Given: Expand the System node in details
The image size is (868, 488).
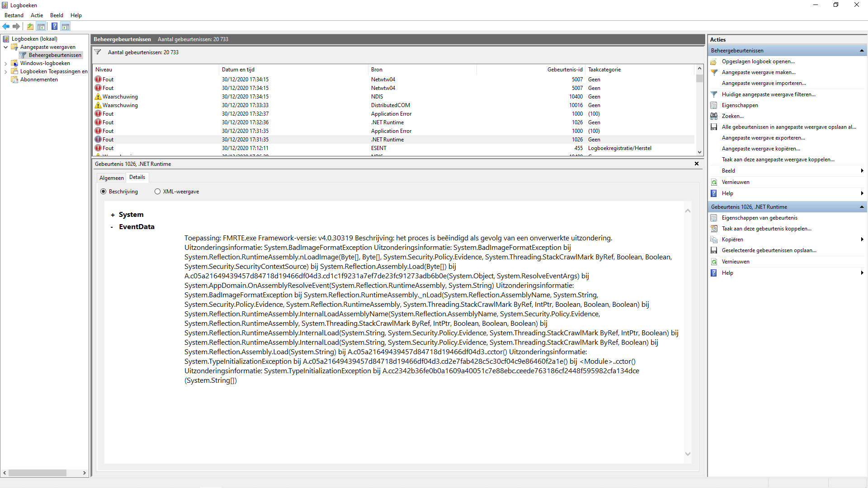Looking at the screenshot, I should 113,215.
